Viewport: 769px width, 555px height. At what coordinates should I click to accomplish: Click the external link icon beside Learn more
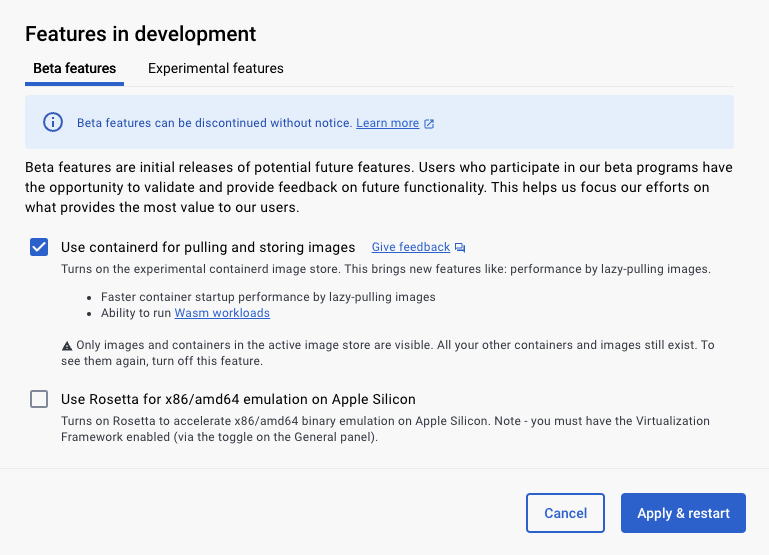(429, 124)
